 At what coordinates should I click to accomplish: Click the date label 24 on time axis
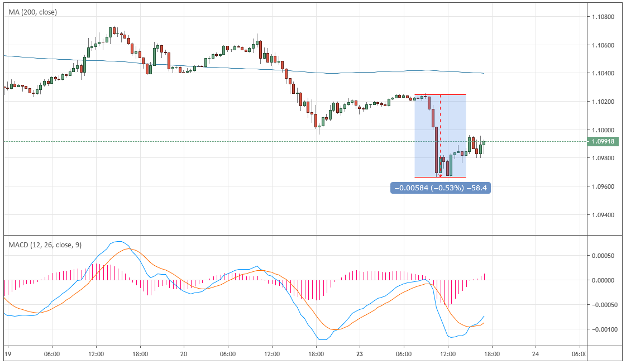536,354
